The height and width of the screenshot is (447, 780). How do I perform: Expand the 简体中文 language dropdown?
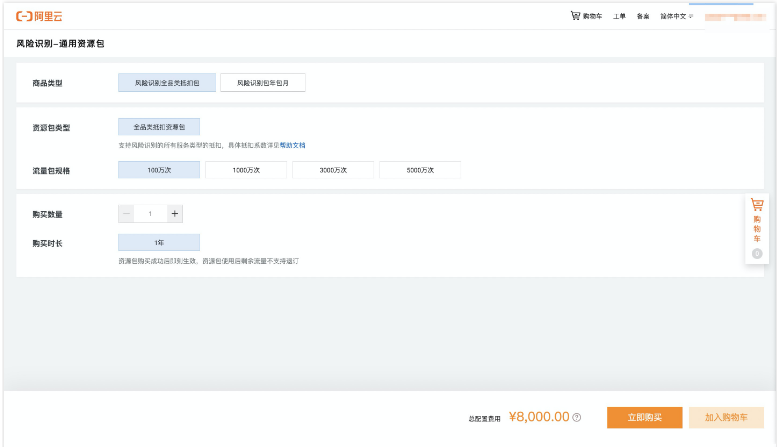[x=677, y=16]
